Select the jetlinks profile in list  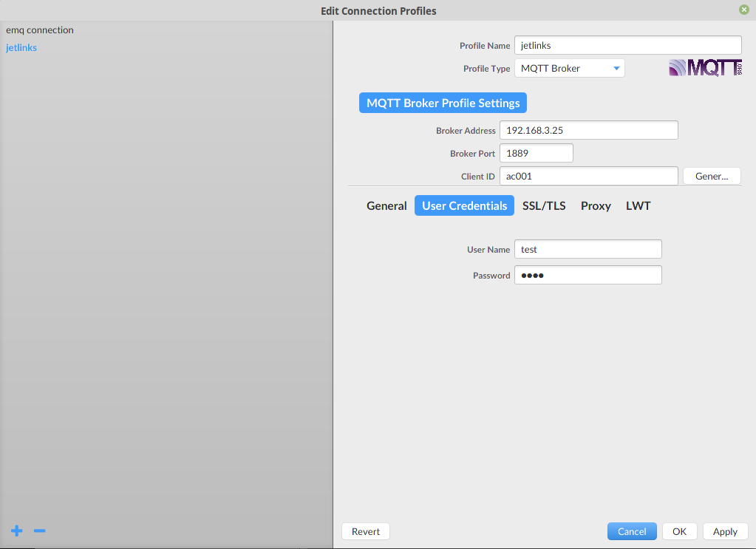[x=21, y=48]
